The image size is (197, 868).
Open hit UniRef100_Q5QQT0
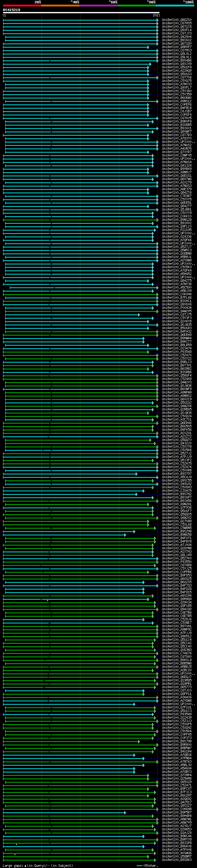tap(177, 440)
